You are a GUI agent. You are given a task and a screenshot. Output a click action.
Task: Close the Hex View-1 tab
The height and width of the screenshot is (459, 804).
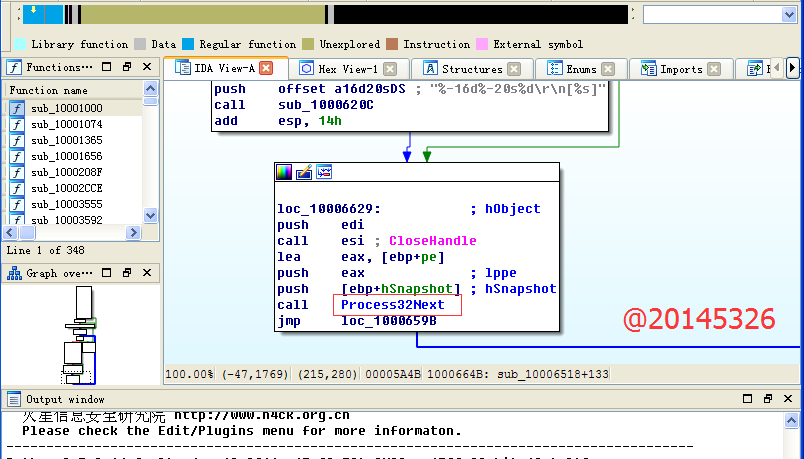(390, 69)
